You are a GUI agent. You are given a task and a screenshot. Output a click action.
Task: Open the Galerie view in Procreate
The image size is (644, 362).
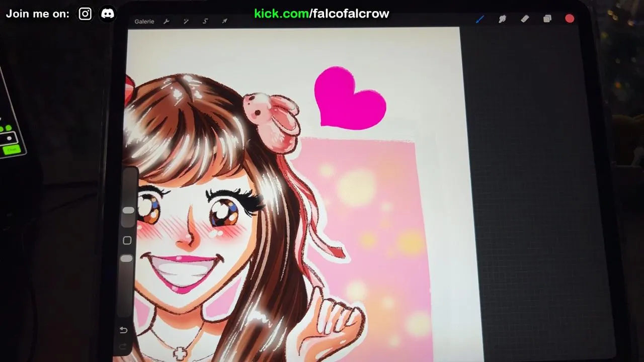tap(144, 22)
